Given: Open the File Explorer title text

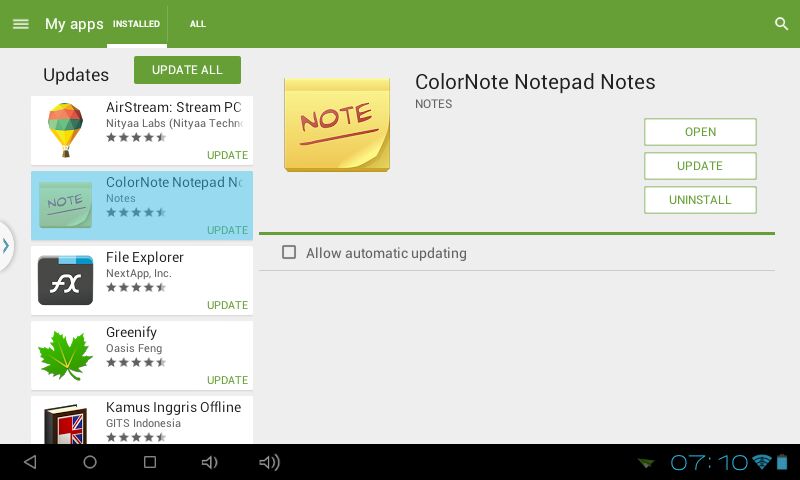Looking at the screenshot, I should click(x=145, y=257).
